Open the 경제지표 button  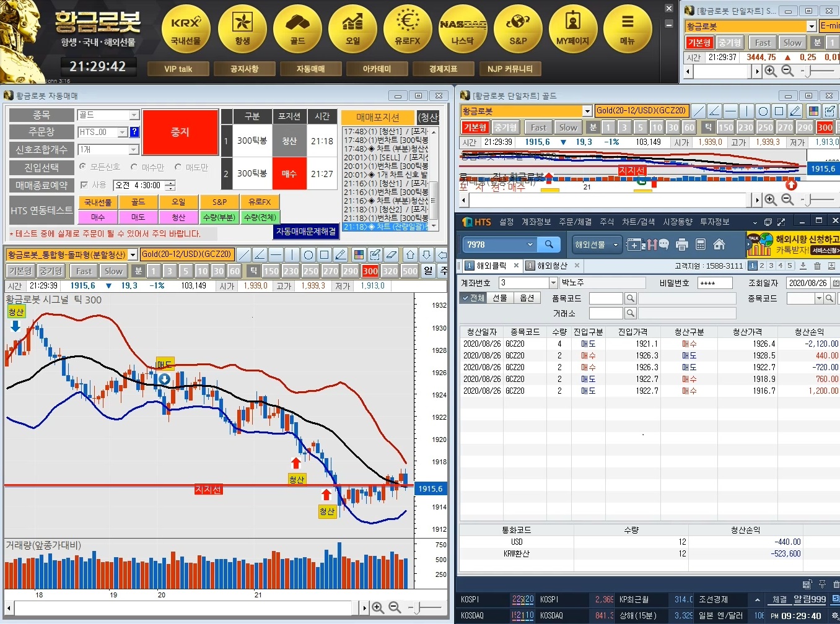click(x=443, y=69)
